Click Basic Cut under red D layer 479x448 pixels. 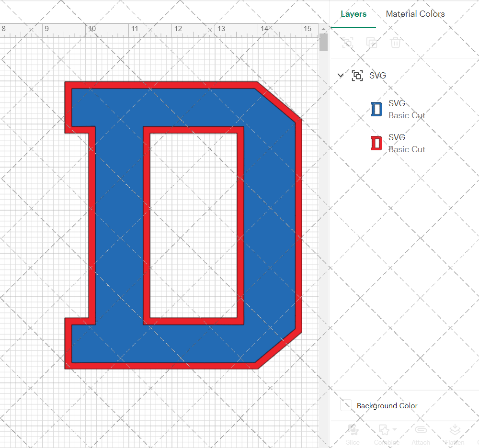click(x=407, y=149)
